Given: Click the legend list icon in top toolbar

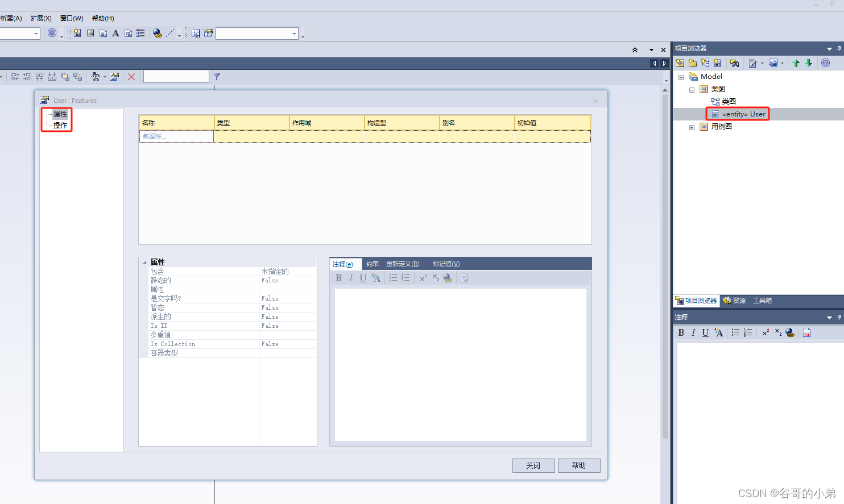Looking at the screenshot, I should (x=140, y=34).
